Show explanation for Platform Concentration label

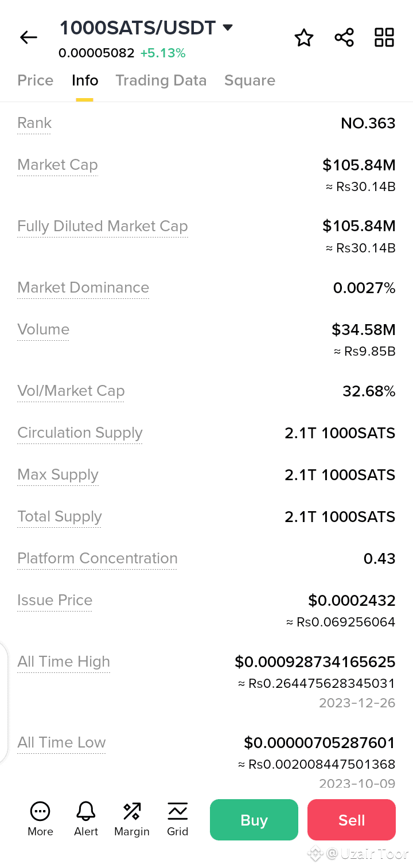98,559
